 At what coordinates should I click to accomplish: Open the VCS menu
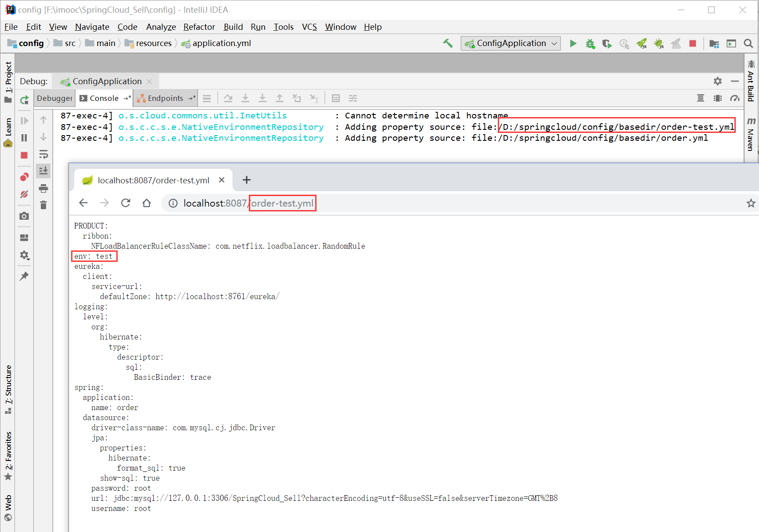coord(309,27)
